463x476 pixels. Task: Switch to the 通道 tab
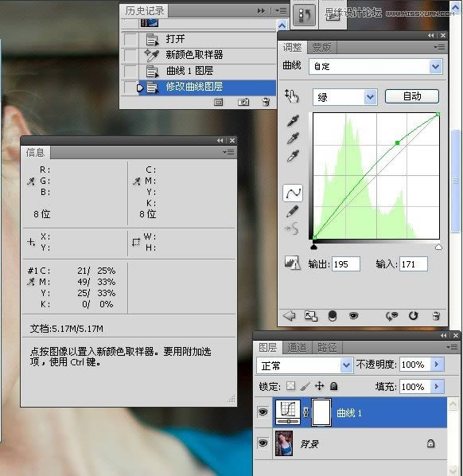coord(297,347)
